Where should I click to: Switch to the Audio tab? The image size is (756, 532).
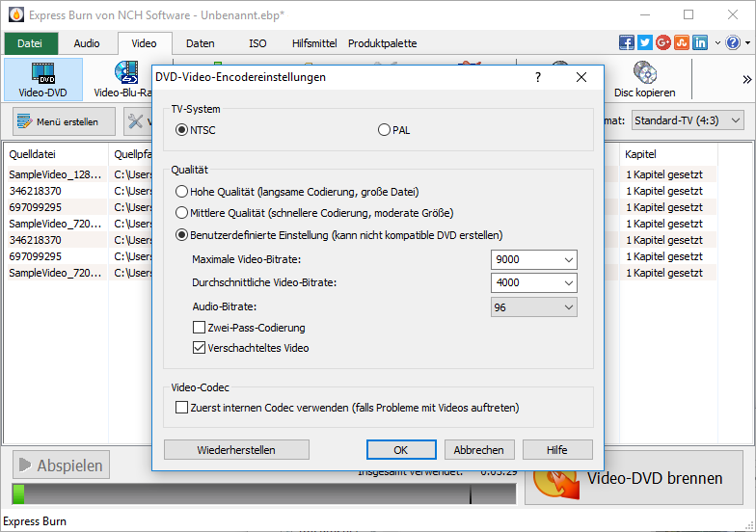pyautogui.click(x=87, y=43)
